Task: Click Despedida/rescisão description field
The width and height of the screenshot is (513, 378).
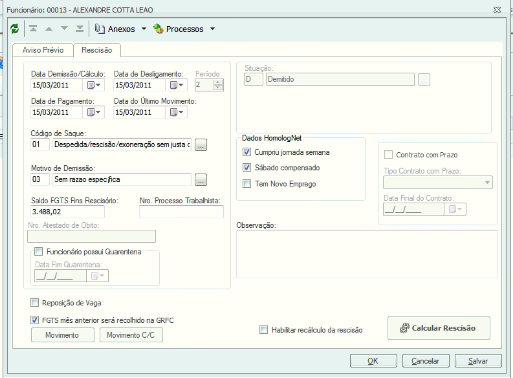Action: click(x=122, y=144)
